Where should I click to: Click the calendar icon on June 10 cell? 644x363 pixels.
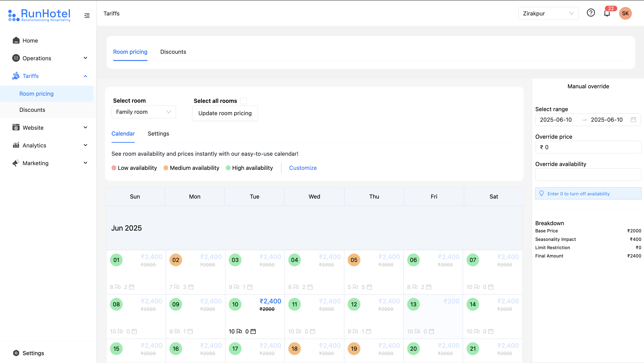pos(253,331)
